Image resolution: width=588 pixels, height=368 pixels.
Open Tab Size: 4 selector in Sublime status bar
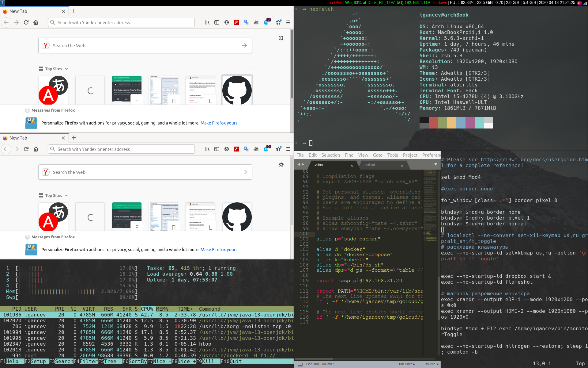406,364
